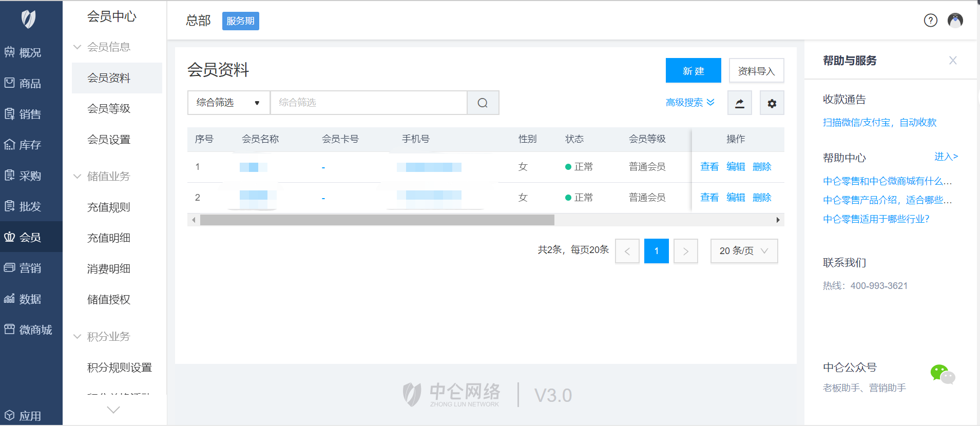Viewport: 980px width, 426px height.
Task: Open the 综合筛选 filter dropdown
Action: (x=228, y=103)
